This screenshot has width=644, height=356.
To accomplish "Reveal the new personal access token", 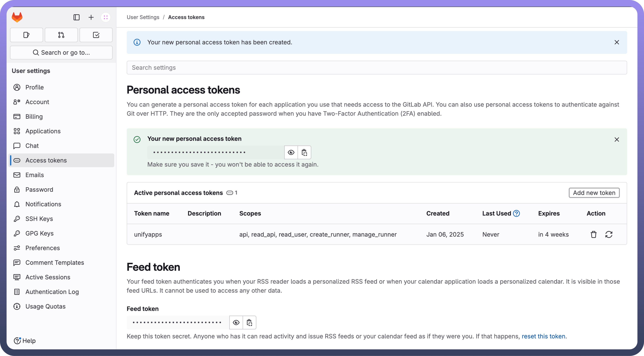I will 291,152.
